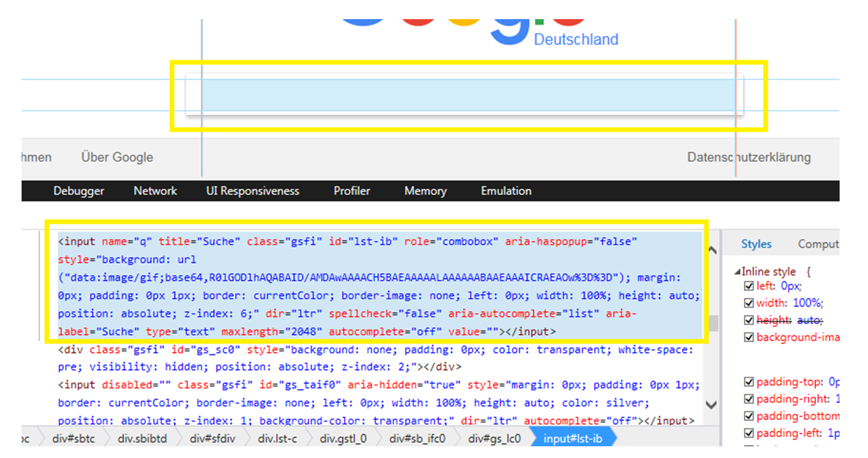Uncheck the padding-top style property
This screenshot has height=458, width=868.
click(748, 382)
